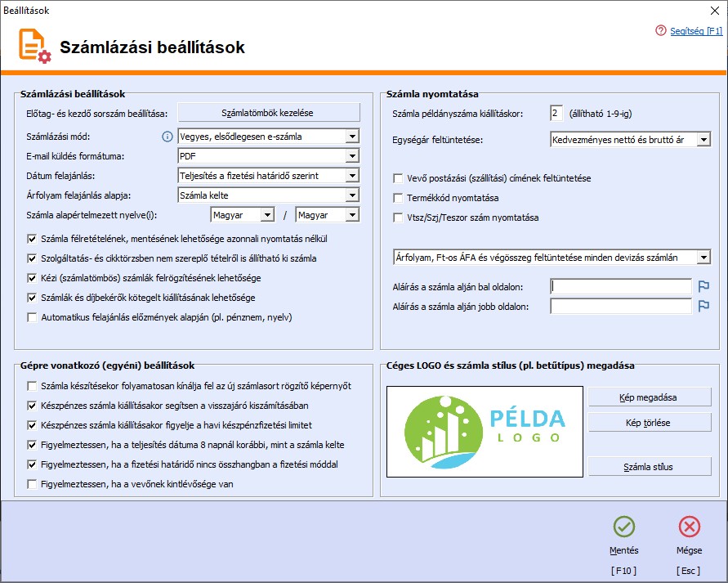The height and width of the screenshot is (583, 728).
Task: Enable Termékkód nyomtatása checkbox
Action: pyautogui.click(x=399, y=198)
